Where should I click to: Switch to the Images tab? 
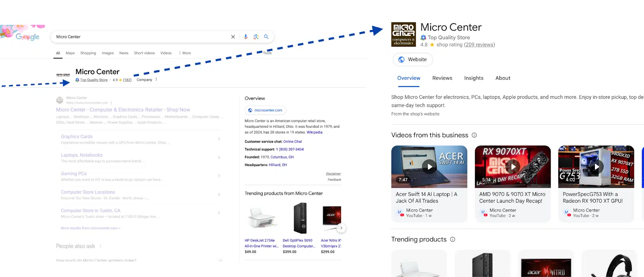click(107, 53)
